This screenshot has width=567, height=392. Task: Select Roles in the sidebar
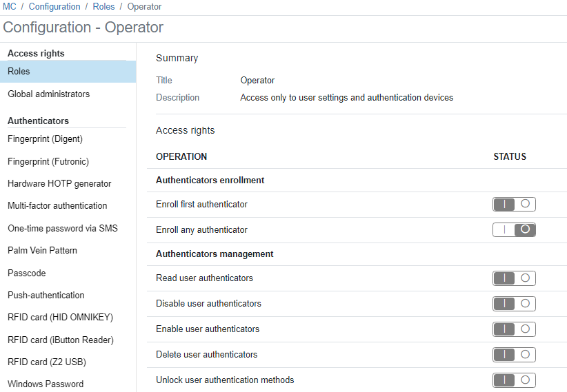pos(19,71)
